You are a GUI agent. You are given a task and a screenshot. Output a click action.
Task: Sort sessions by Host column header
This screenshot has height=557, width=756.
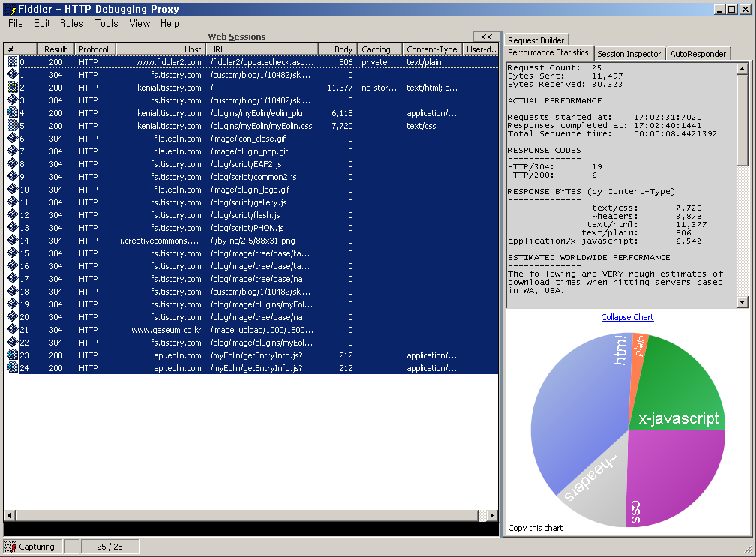[161, 49]
